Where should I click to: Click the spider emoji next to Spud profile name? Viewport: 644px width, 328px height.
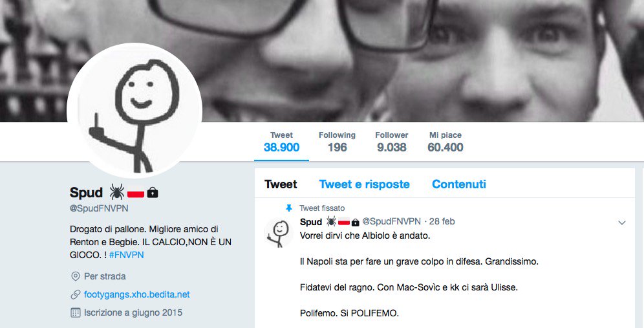point(116,192)
